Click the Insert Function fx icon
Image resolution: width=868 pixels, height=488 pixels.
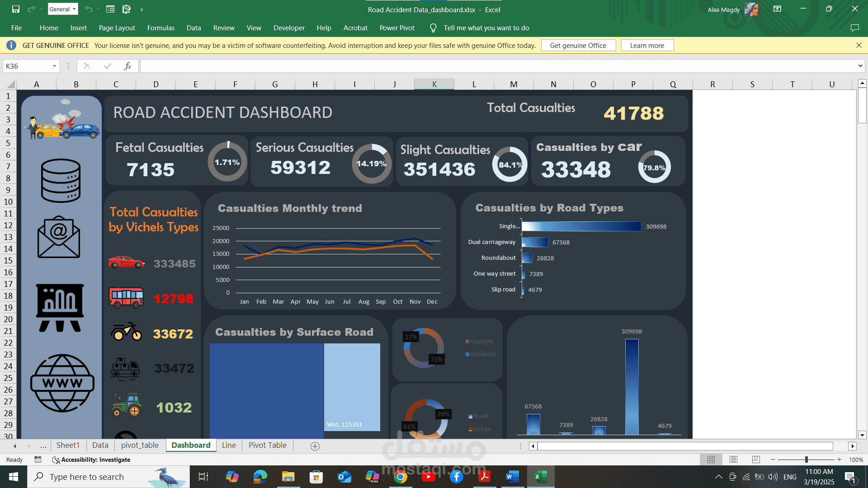click(x=127, y=66)
